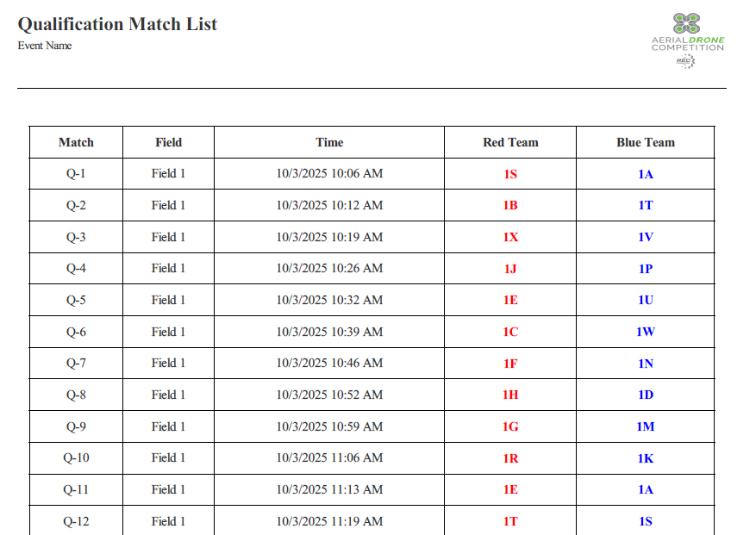
Task: Select match cell Q-8
Action: pos(76,395)
